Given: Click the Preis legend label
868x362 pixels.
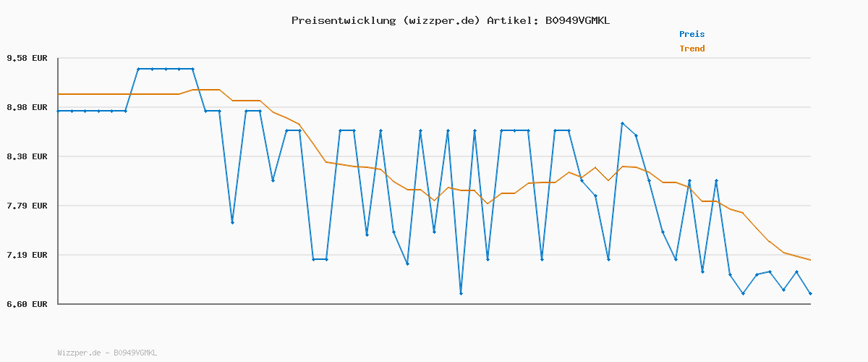Looking at the screenshot, I should [x=692, y=34].
